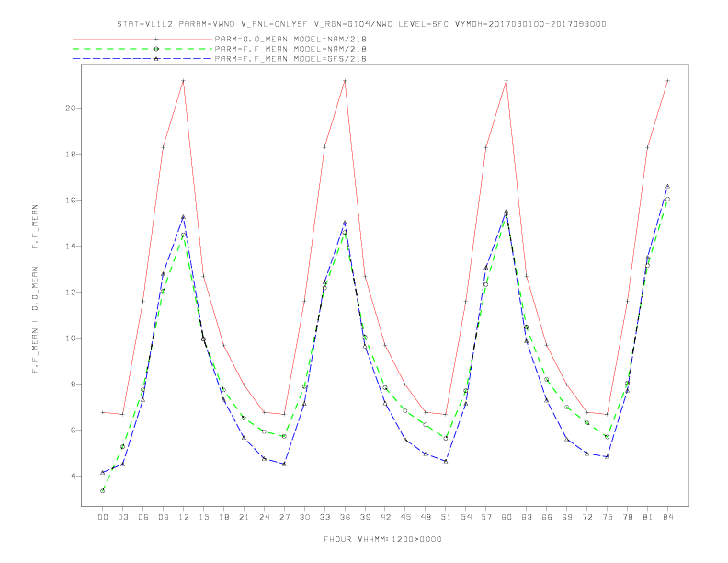
Task: Click x-axis tick label 72
Action: [x=586, y=517]
